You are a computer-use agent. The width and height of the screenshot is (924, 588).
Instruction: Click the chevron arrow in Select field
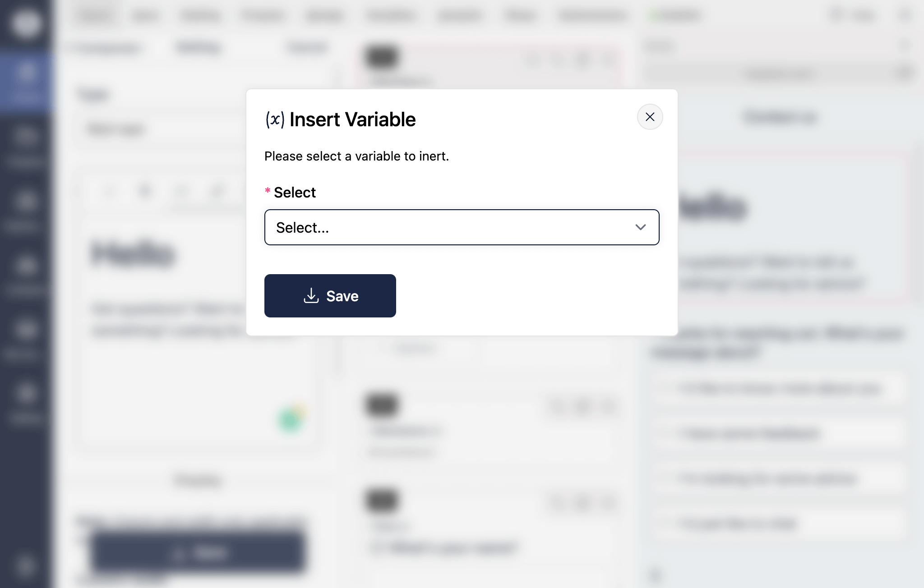(640, 227)
